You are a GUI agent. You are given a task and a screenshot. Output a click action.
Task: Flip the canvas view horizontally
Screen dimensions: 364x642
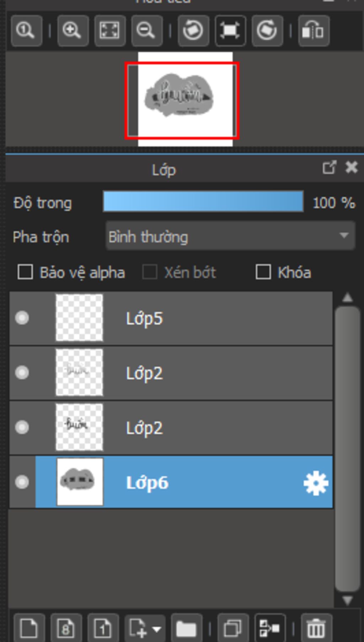[x=313, y=31]
